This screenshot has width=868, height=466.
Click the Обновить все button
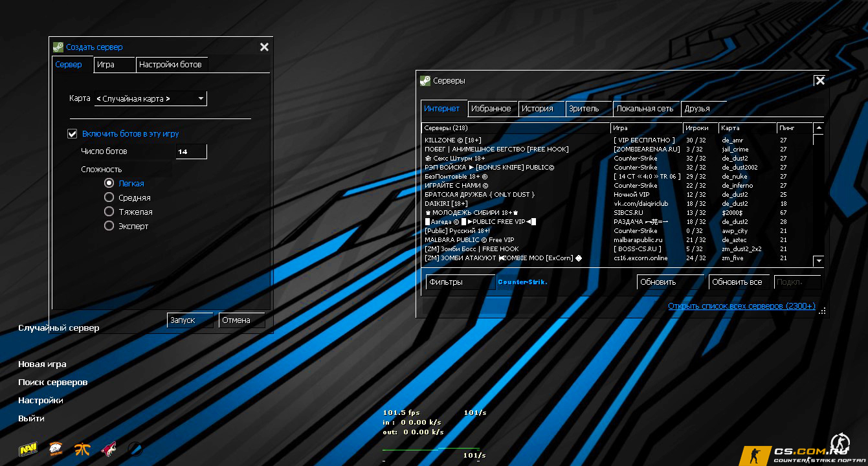740,282
